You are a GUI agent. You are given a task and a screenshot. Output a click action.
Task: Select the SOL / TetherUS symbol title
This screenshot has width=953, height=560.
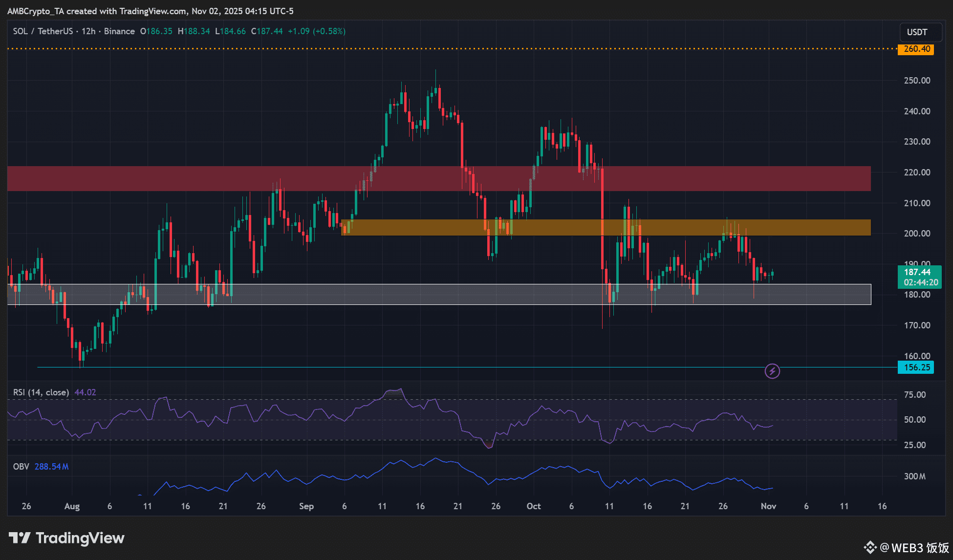tap(43, 31)
